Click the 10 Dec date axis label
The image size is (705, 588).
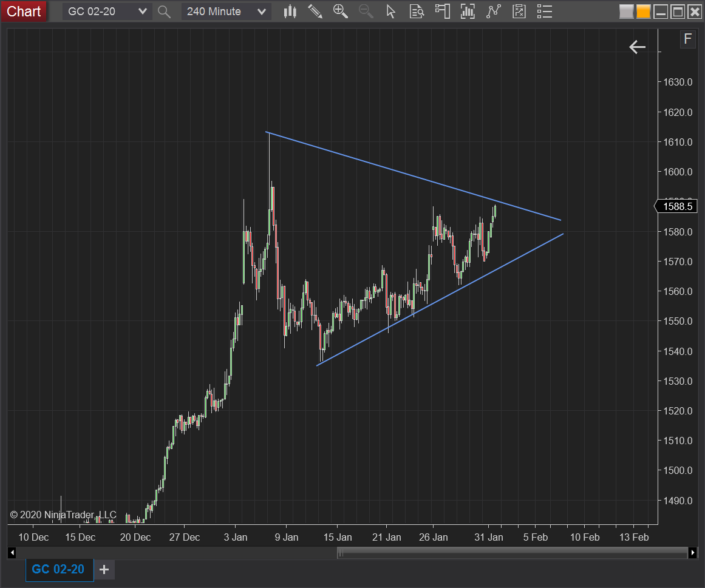tap(33, 537)
